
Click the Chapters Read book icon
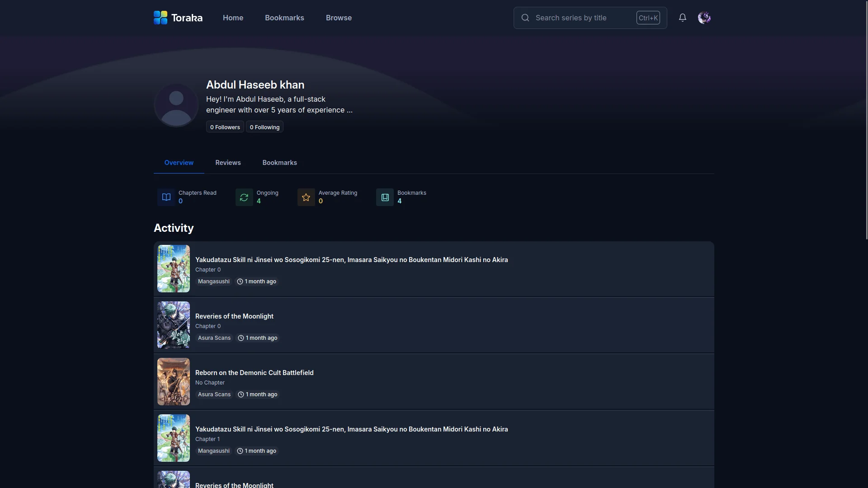coord(166,197)
